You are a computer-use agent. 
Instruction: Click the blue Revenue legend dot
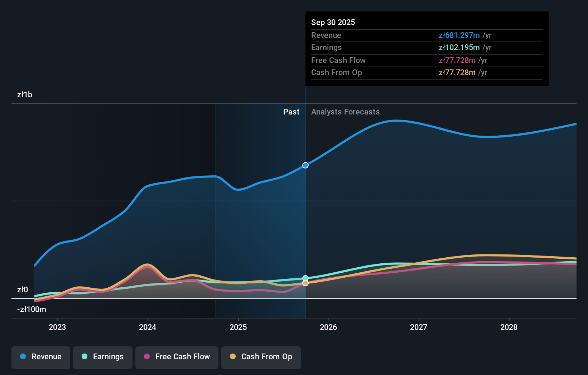coord(24,356)
